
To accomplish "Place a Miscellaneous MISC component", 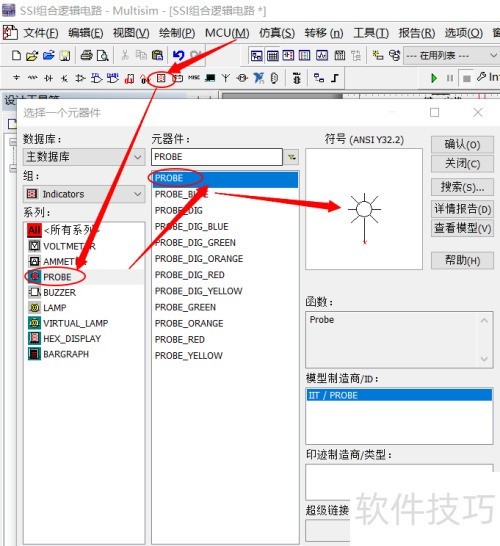I will pyautogui.click(x=194, y=78).
